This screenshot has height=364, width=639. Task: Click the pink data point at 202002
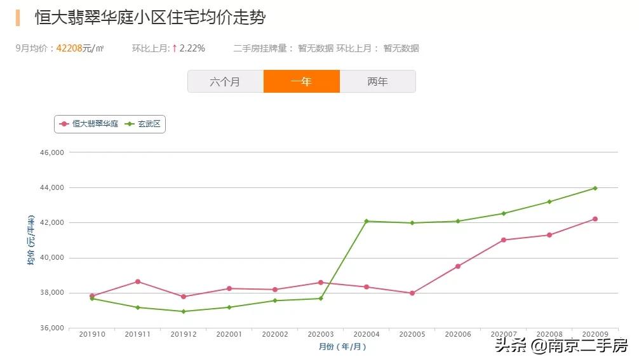[x=274, y=290]
